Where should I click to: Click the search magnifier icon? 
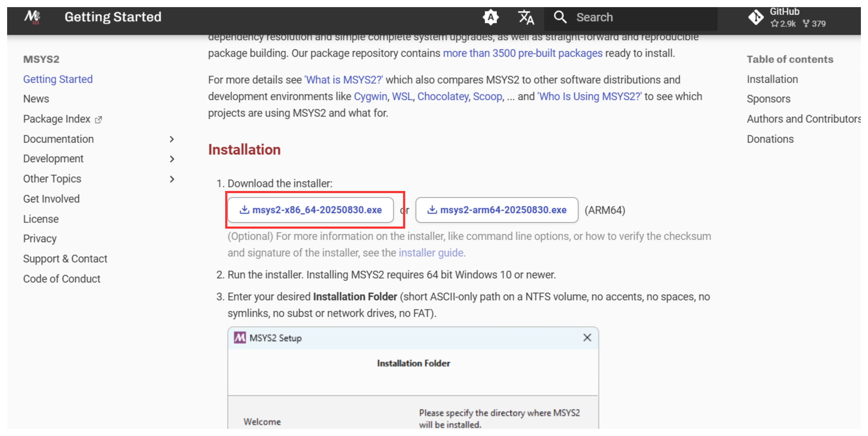point(560,17)
